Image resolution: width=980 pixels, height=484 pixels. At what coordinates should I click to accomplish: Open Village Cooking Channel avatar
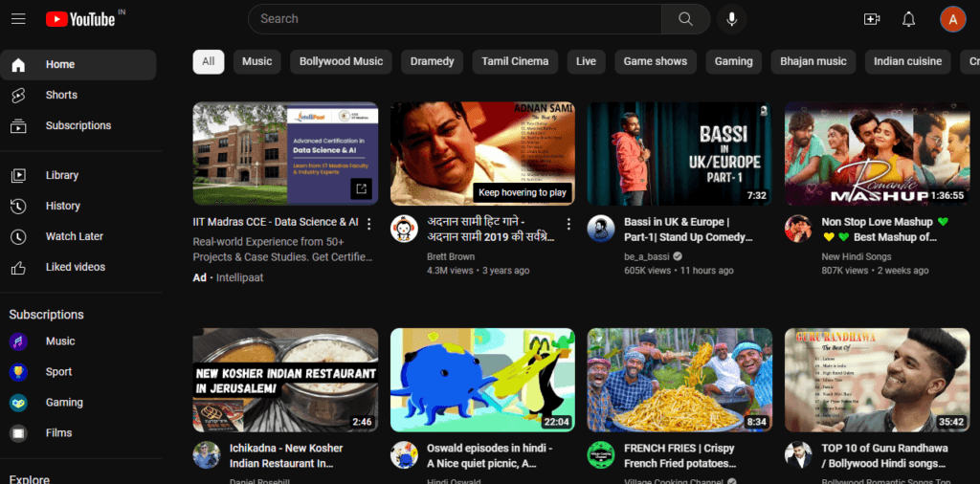point(601,454)
